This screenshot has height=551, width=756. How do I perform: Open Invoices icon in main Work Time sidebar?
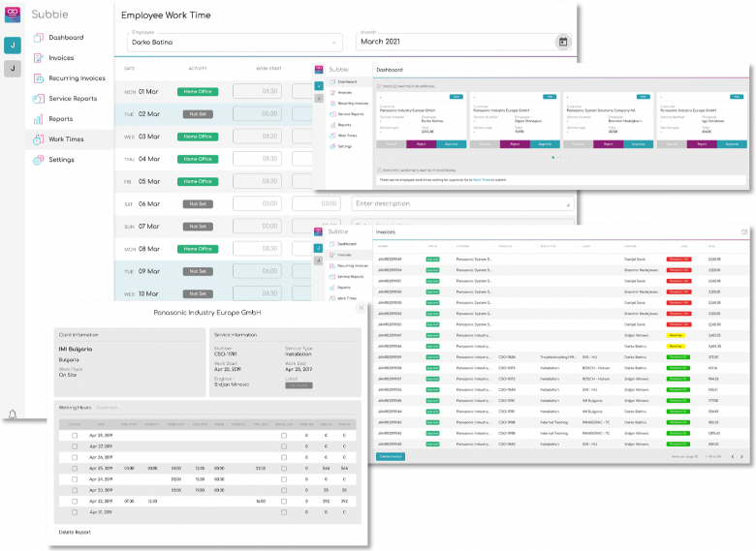39,58
